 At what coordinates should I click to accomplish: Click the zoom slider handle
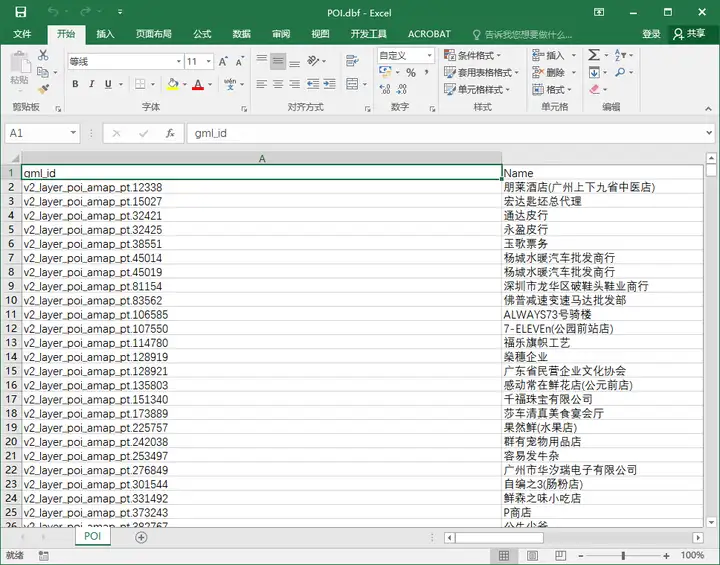point(623,556)
